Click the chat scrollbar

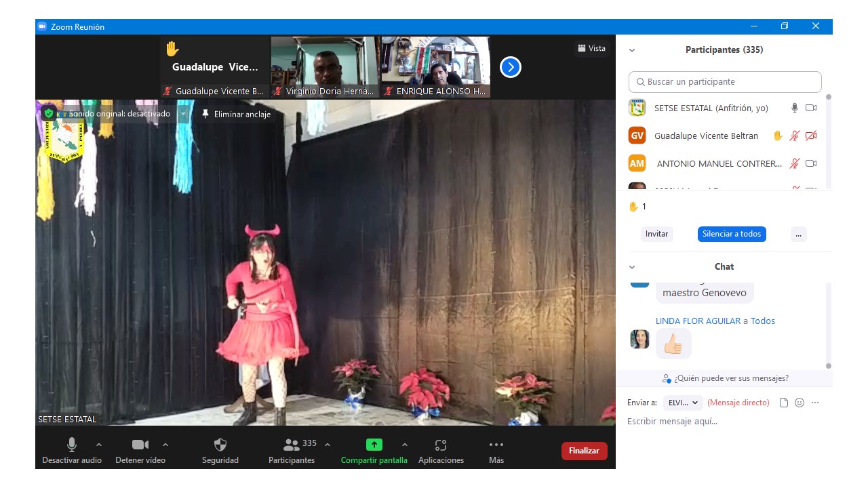(x=828, y=325)
